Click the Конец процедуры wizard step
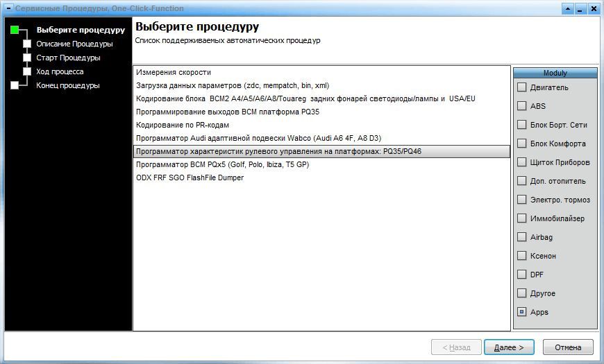The width and height of the screenshot is (604, 364). (68, 85)
